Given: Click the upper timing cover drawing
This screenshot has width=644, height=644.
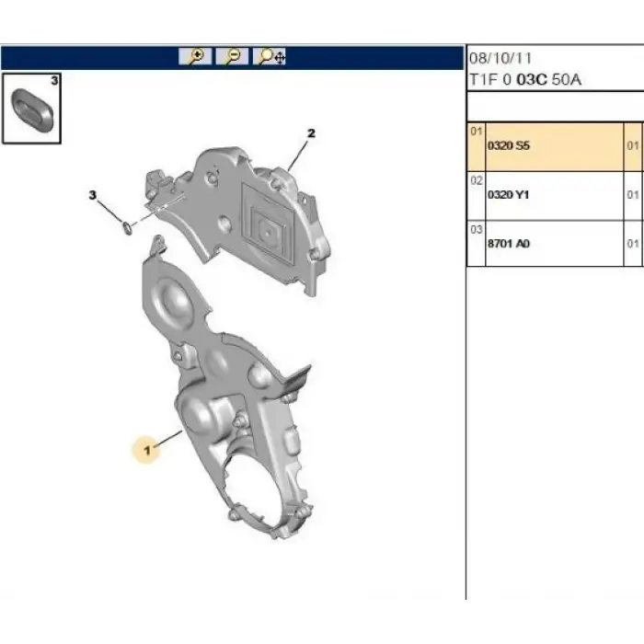Looking at the screenshot, I should 238,220.
